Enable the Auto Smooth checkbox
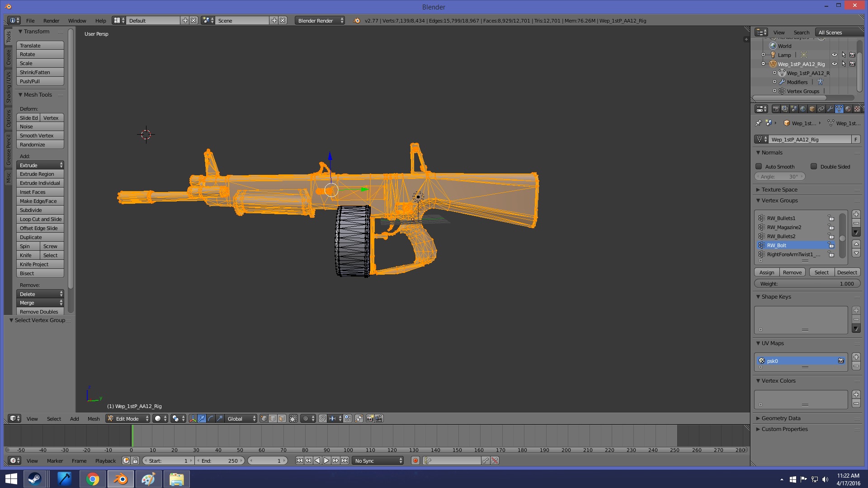 point(759,166)
